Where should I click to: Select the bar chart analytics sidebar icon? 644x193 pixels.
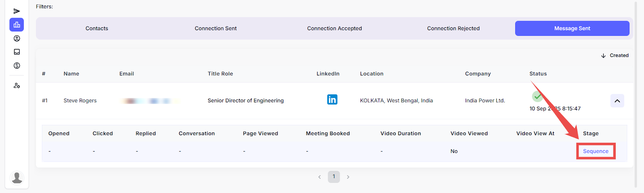click(x=17, y=25)
